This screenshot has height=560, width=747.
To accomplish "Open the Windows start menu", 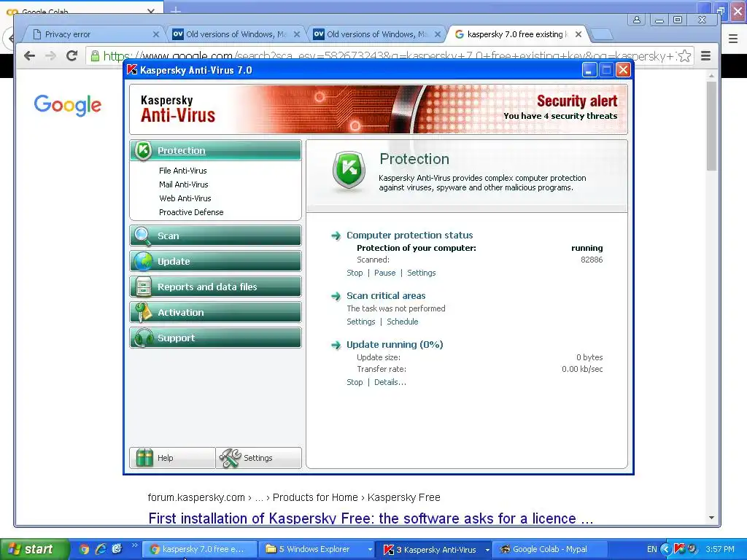I will tap(34, 549).
